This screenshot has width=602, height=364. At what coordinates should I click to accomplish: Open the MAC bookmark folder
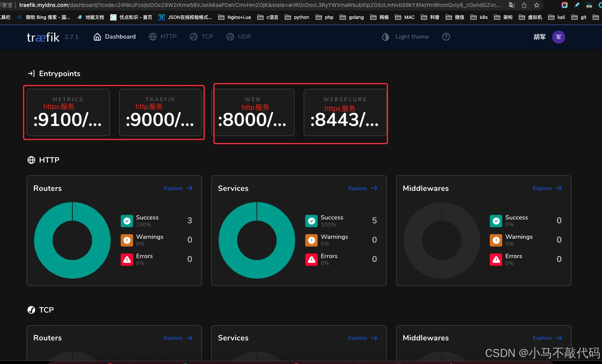pyautogui.click(x=405, y=17)
